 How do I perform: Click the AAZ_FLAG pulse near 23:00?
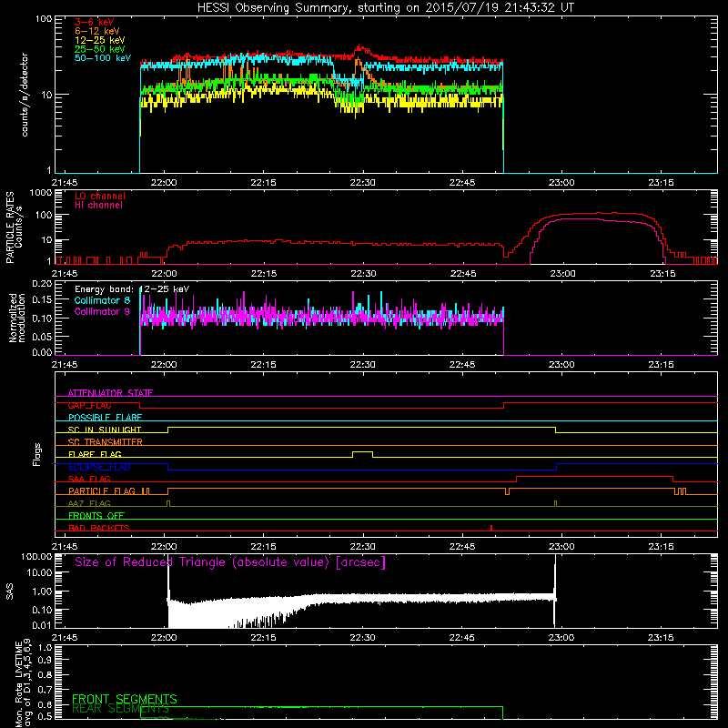[555, 503]
